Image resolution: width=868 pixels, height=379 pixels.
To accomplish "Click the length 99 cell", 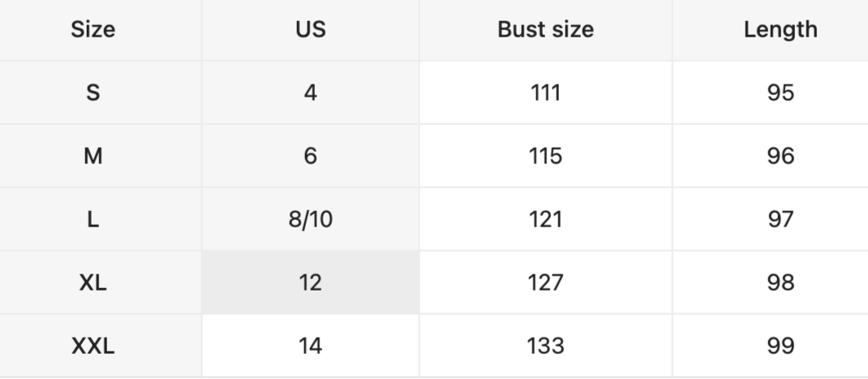I will (x=780, y=347).
